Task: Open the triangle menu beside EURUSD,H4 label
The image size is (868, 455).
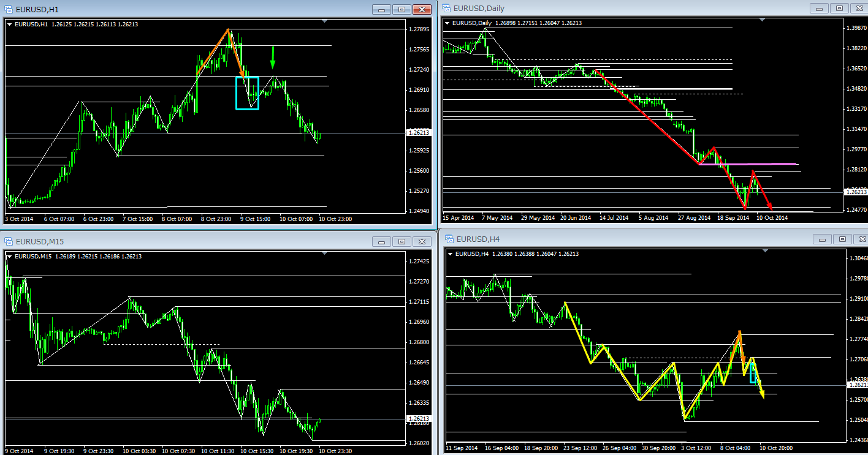Action: point(452,254)
